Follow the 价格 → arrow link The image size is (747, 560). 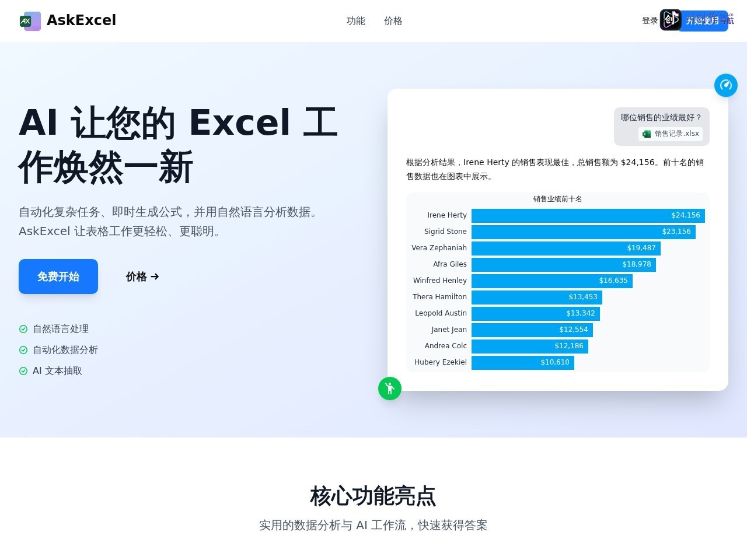(x=142, y=276)
